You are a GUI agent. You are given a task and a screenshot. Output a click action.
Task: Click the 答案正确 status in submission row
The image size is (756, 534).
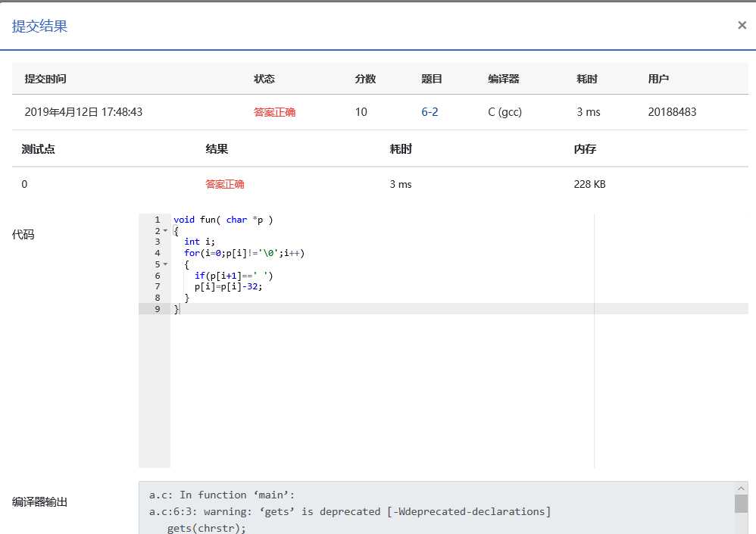pyautogui.click(x=274, y=112)
